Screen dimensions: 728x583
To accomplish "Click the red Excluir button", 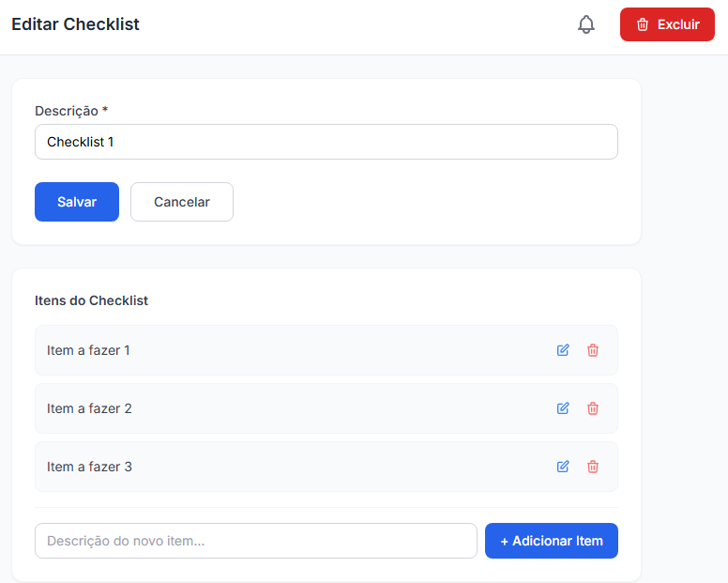I will [667, 24].
